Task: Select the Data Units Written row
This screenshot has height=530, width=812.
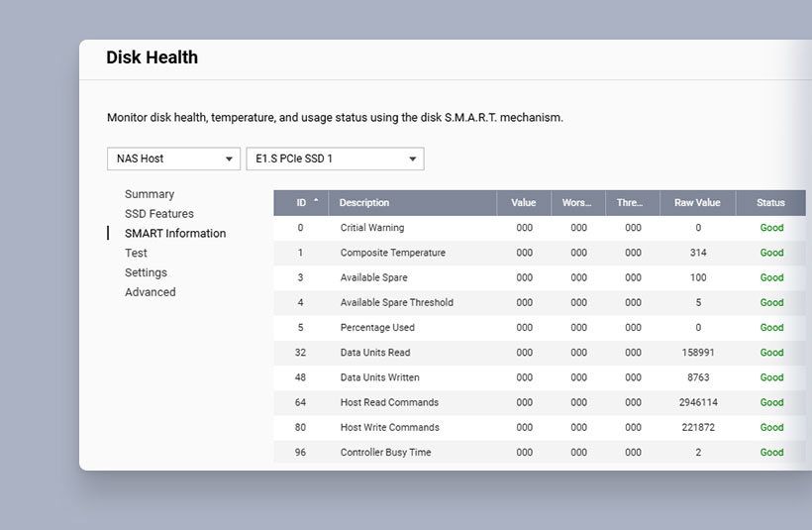Action: coord(380,377)
